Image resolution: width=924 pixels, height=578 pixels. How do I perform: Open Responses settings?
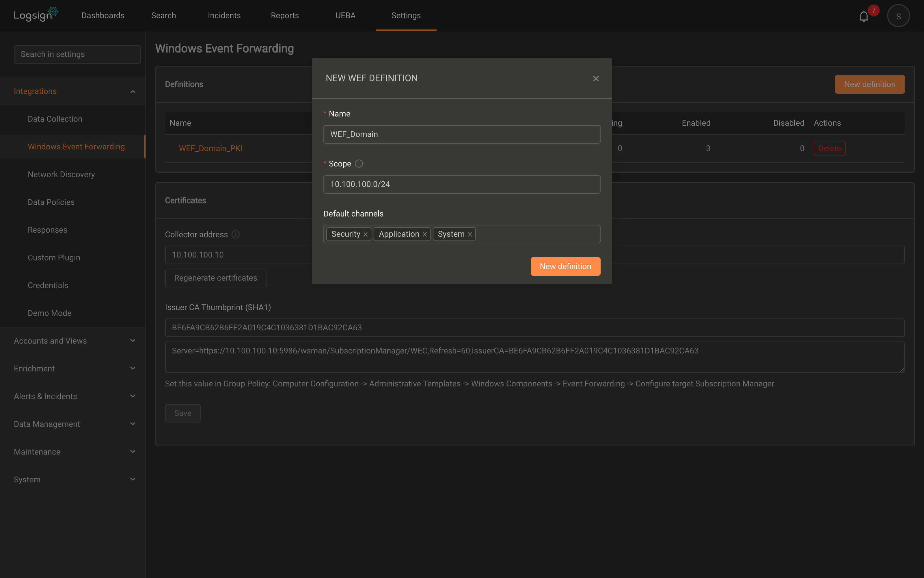tap(72, 230)
